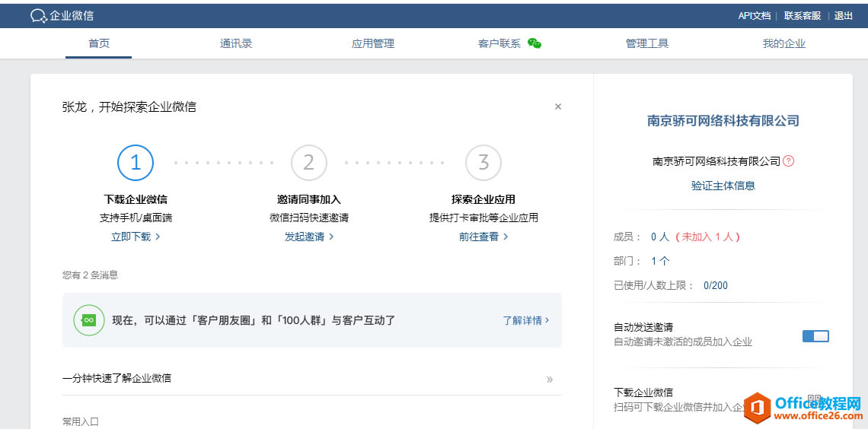Click the company title 南京骄可网络科技有限公司 heading
Viewport: 868px width, 429px height.
tap(723, 120)
